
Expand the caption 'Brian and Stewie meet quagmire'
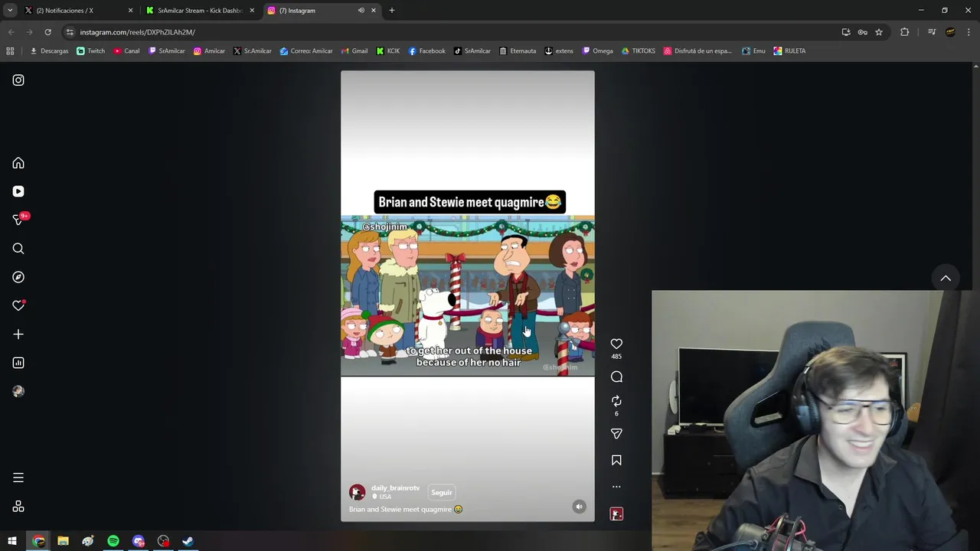(x=406, y=510)
